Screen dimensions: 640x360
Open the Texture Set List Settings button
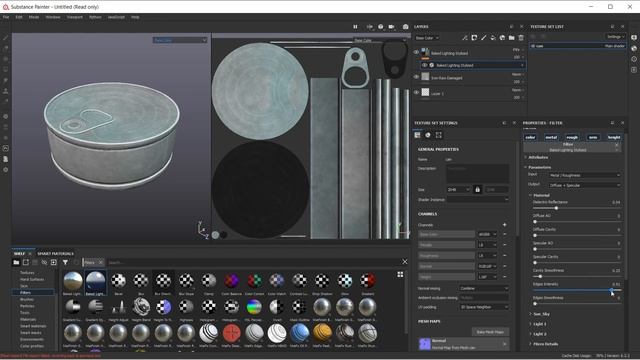coord(615,37)
